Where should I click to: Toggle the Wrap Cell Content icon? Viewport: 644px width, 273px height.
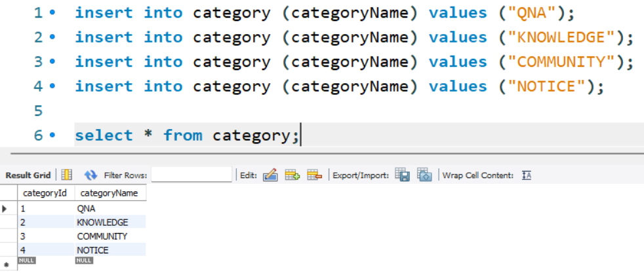click(x=527, y=175)
